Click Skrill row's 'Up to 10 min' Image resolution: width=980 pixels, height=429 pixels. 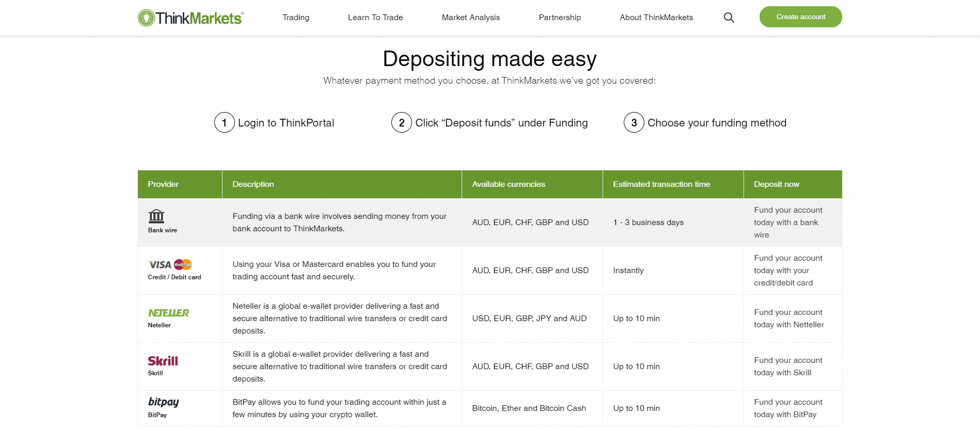click(x=636, y=367)
